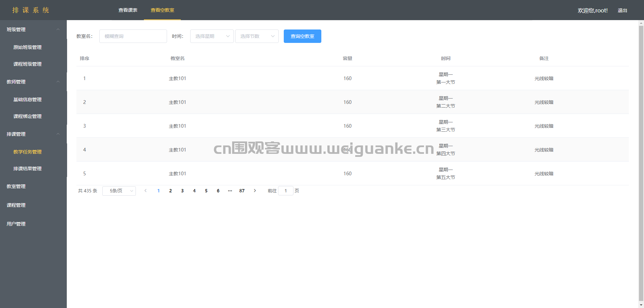Go to page 6
Image resolution: width=644 pixels, height=308 pixels.
pyautogui.click(x=218, y=191)
